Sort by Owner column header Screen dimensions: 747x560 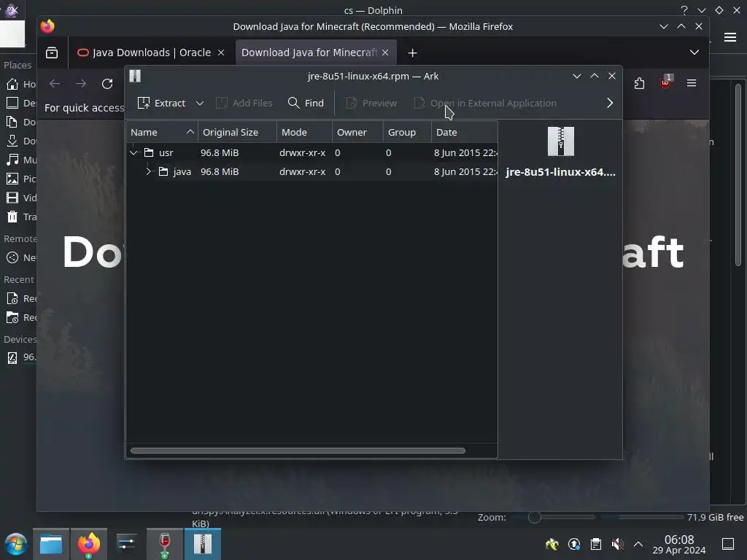click(x=357, y=133)
